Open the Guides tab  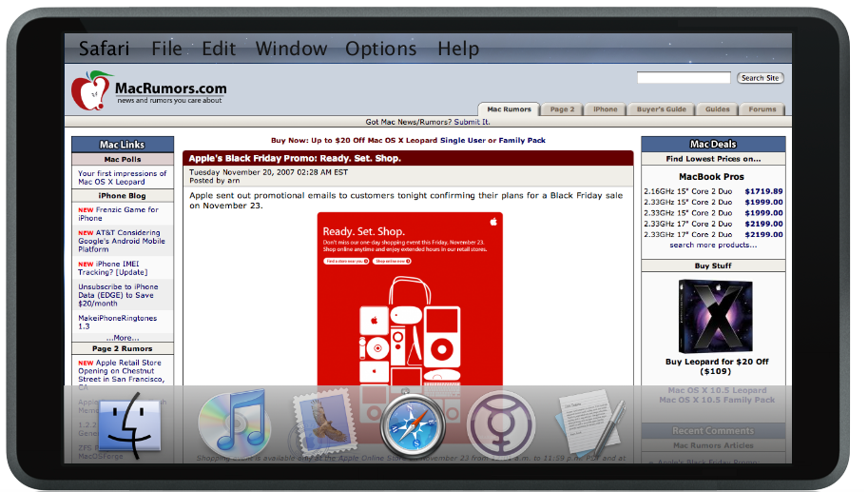point(718,109)
